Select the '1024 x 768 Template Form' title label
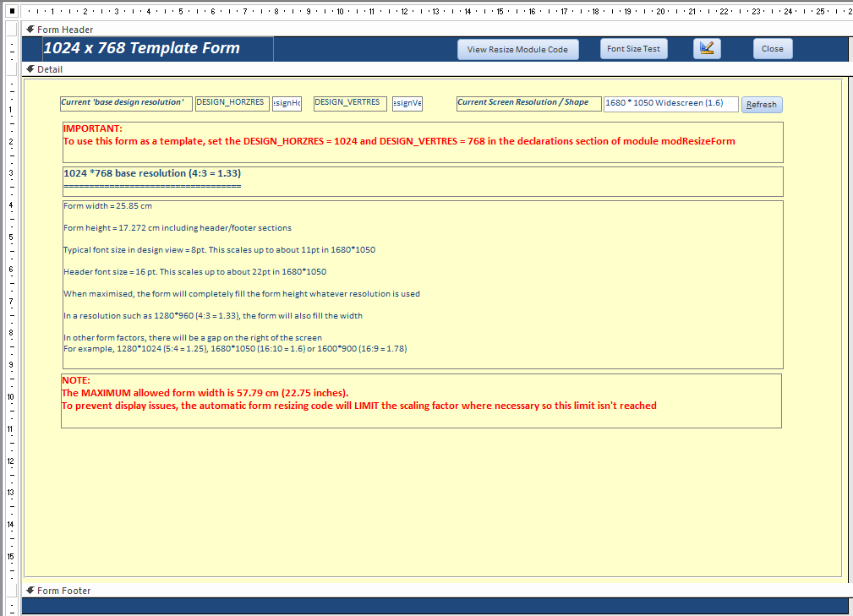 pyautogui.click(x=158, y=48)
